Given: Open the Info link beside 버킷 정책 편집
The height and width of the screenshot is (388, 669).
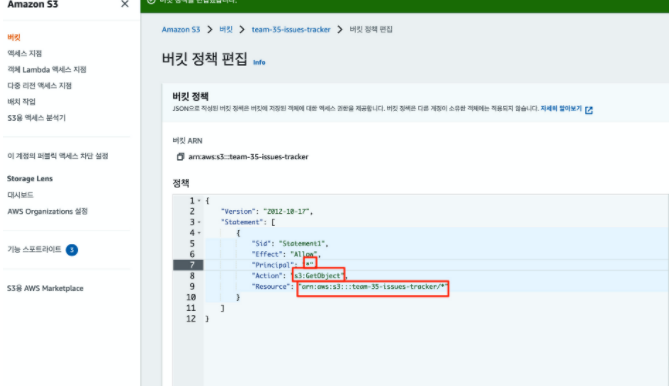Looking at the screenshot, I should pyautogui.click(x=259, y=62).
